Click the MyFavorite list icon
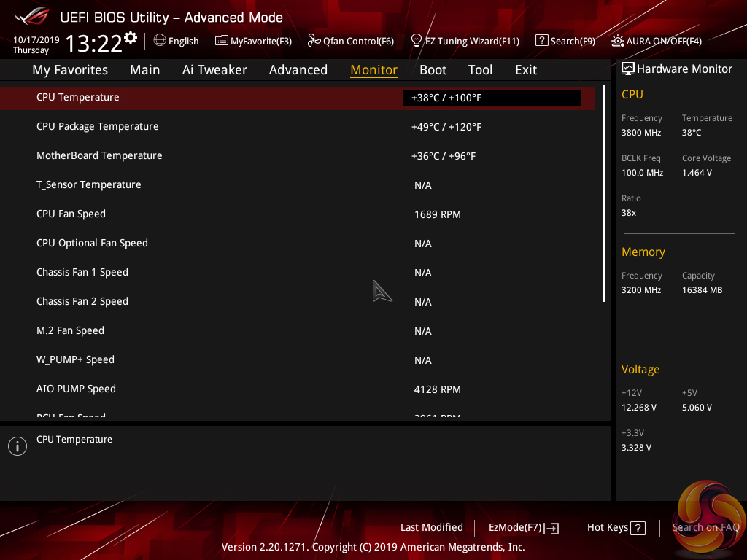 click(222, 41)
